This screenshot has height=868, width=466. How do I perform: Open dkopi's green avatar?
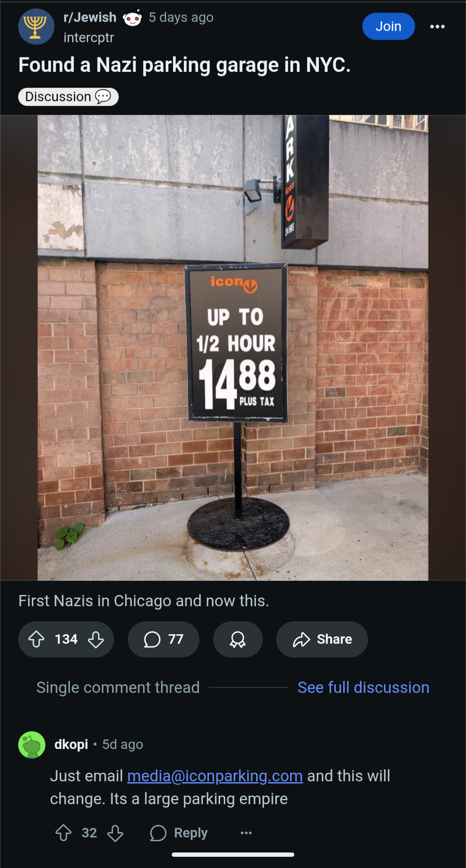point(32,745)
